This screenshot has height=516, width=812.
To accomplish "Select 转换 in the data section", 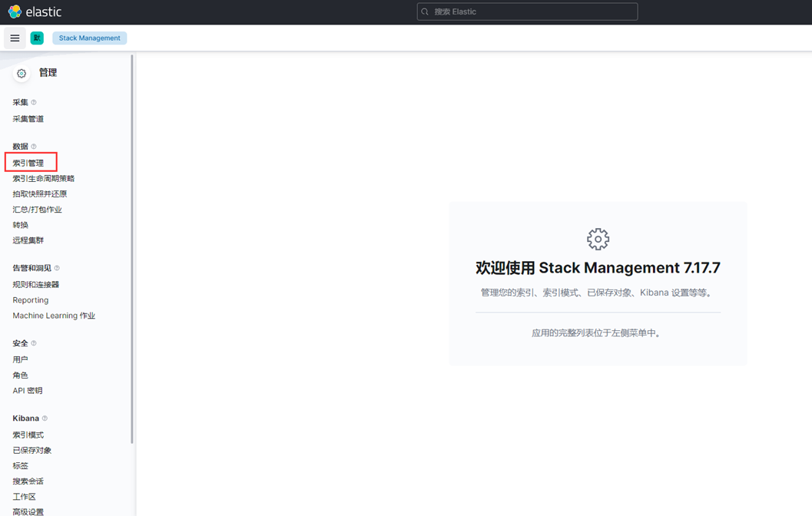I will tap(20, 225).
